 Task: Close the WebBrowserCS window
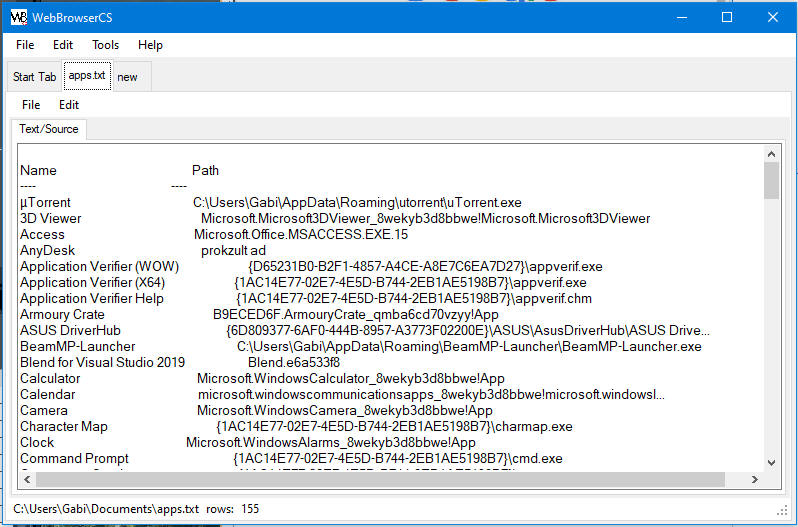tap(773, 17)
